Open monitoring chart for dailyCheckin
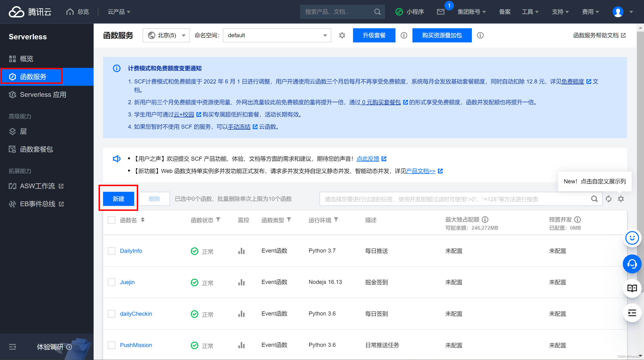644x360 pixels. (x=241, y=314)
